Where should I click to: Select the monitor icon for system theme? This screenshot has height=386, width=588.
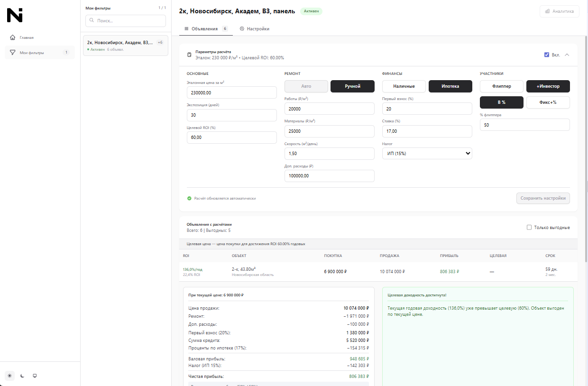click(34, 375)
